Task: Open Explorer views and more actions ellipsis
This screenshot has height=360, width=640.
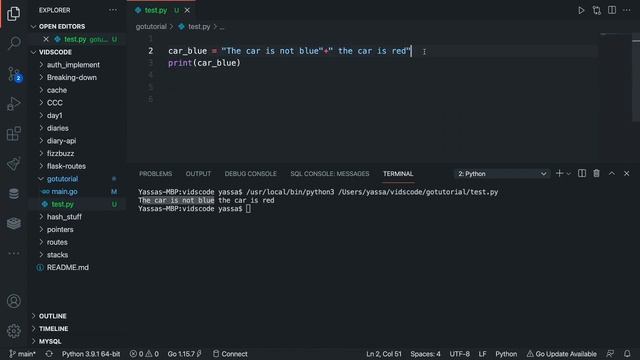Action: tap(113, 10)
